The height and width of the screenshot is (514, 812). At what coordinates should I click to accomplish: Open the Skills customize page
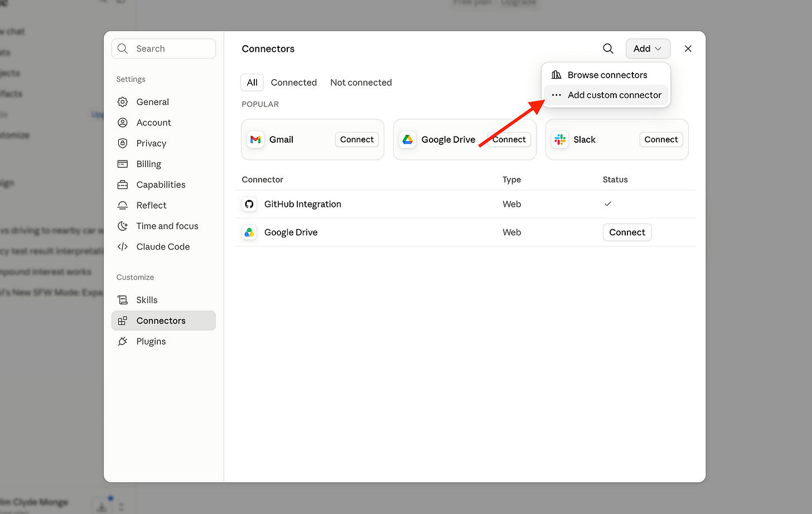tap(163, 300)
